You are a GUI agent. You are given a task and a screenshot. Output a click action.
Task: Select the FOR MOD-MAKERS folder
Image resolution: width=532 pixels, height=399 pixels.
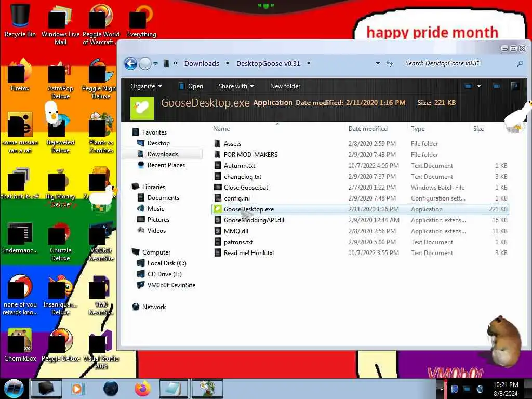[x=250, y=155]
